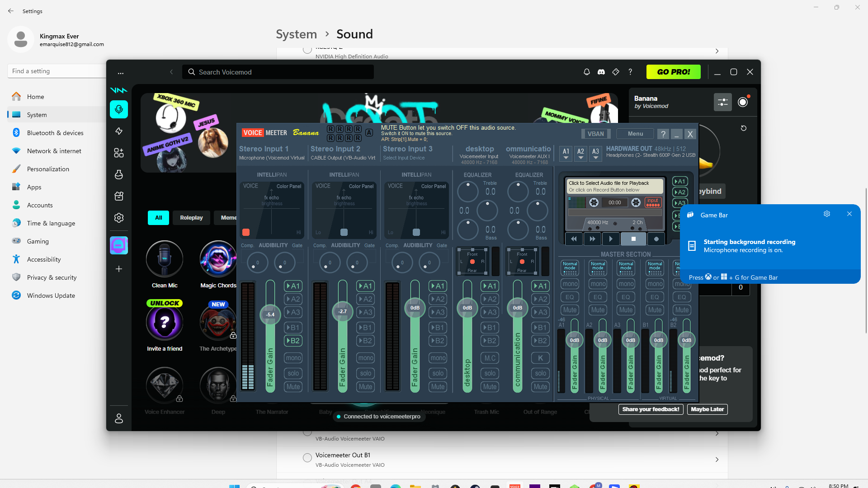Toggle B2 bus on Stereo Input 1

point(293,341)
